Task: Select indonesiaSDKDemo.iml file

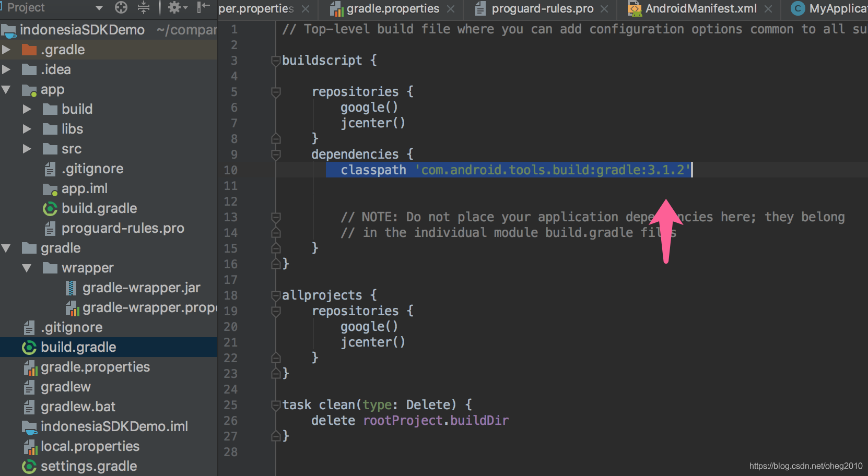Action: coord(114,426)
